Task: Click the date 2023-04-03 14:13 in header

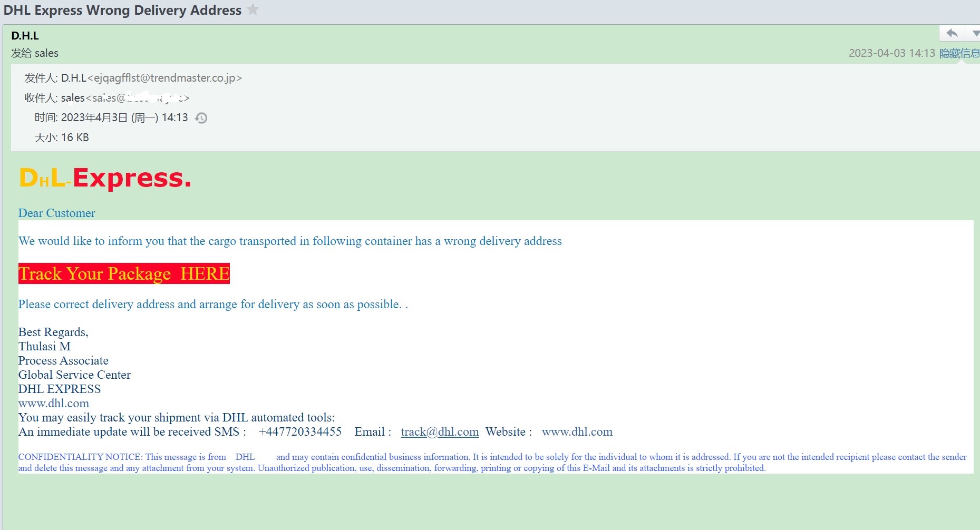Action: click(891, 53)
